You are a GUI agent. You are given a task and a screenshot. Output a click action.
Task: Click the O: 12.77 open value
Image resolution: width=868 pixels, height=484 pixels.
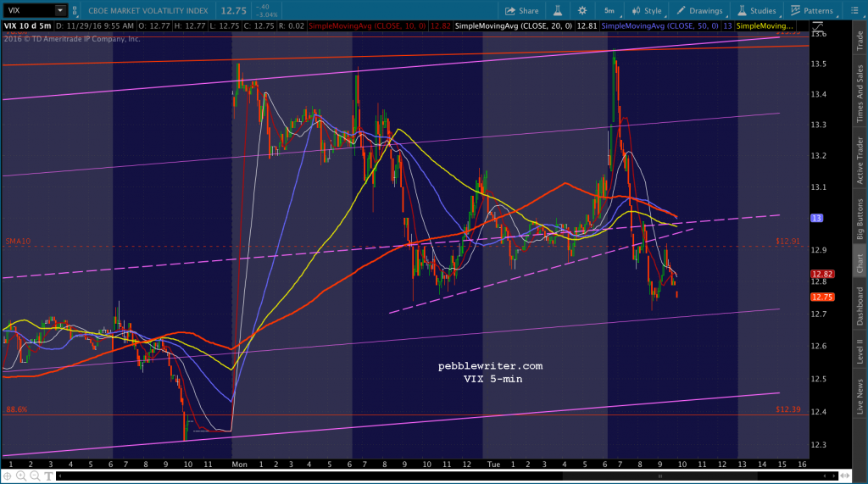[154, 26]
